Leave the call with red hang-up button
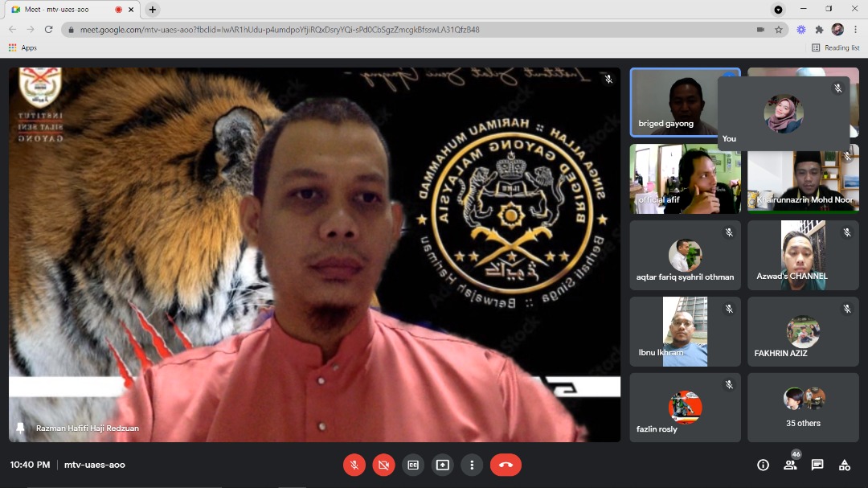This screenshot has height=488, width=868. pos(506,465)
